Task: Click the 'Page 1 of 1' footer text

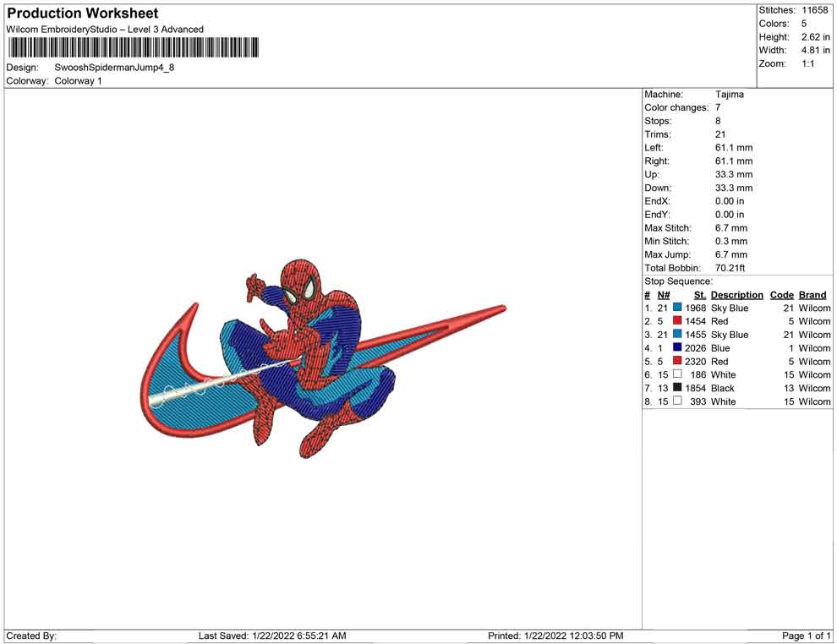Action: point(806,636)
